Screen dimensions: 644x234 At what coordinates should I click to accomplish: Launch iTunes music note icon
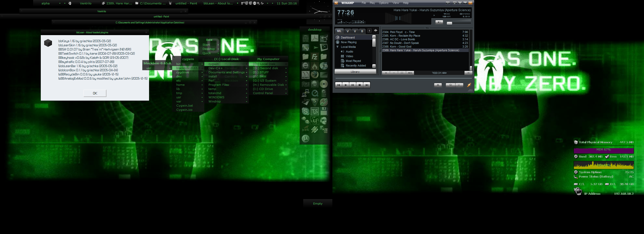(x=324, y=66)
